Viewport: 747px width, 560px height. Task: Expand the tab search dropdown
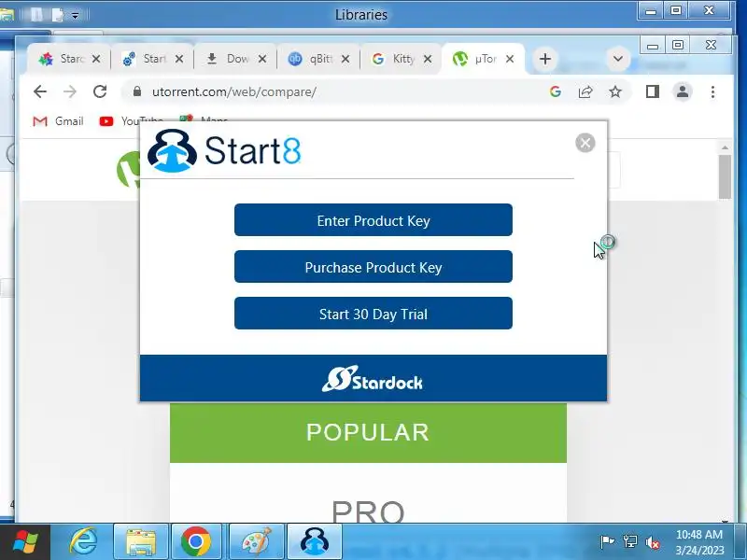click(x=618, y=59)
